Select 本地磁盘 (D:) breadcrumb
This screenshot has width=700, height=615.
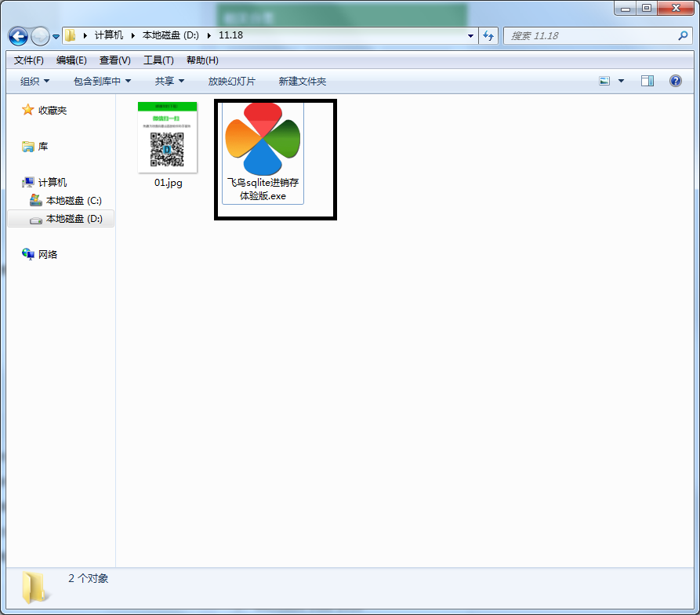[171, 35]
